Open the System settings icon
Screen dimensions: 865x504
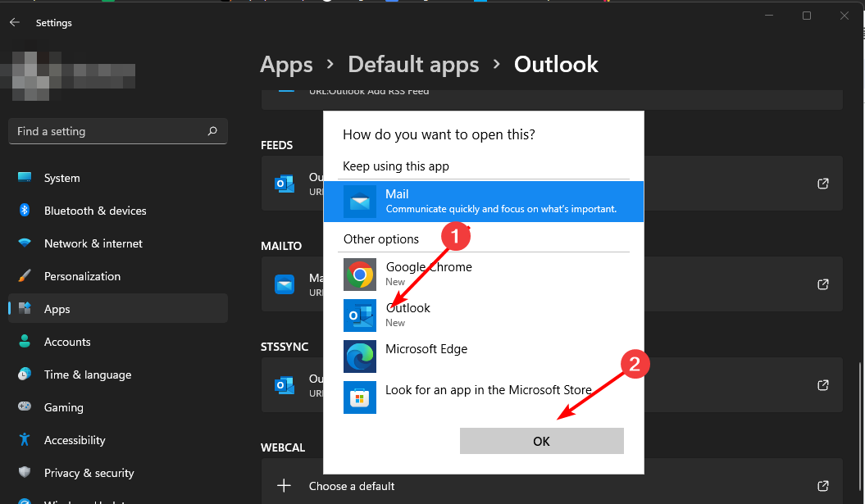pos(25,178)
